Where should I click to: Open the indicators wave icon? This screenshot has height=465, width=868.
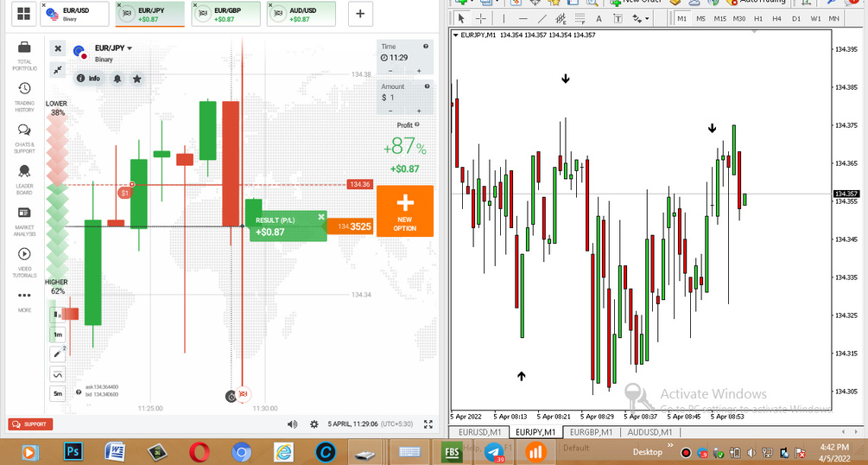[x=58, y=374]
